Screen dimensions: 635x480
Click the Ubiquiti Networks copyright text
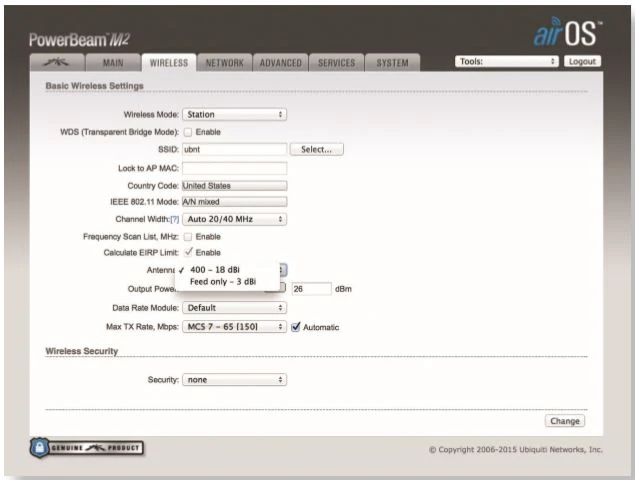[x=516, y=450]
